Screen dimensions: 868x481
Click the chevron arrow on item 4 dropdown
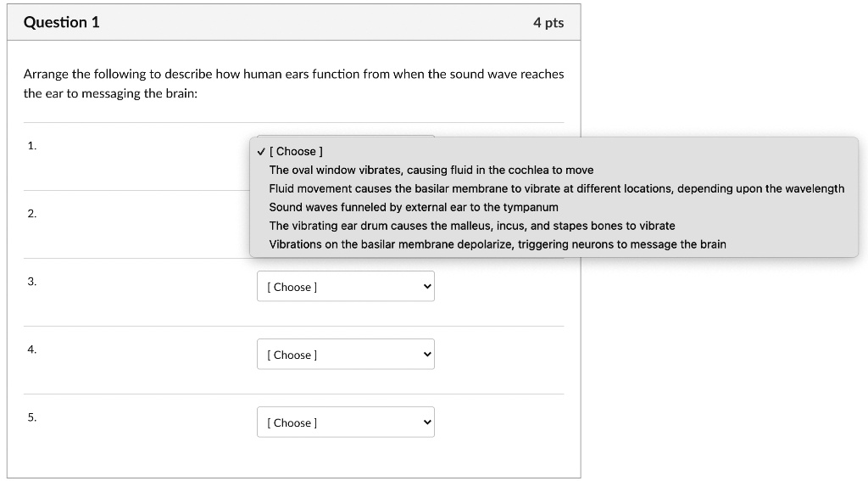pos(427,355)
